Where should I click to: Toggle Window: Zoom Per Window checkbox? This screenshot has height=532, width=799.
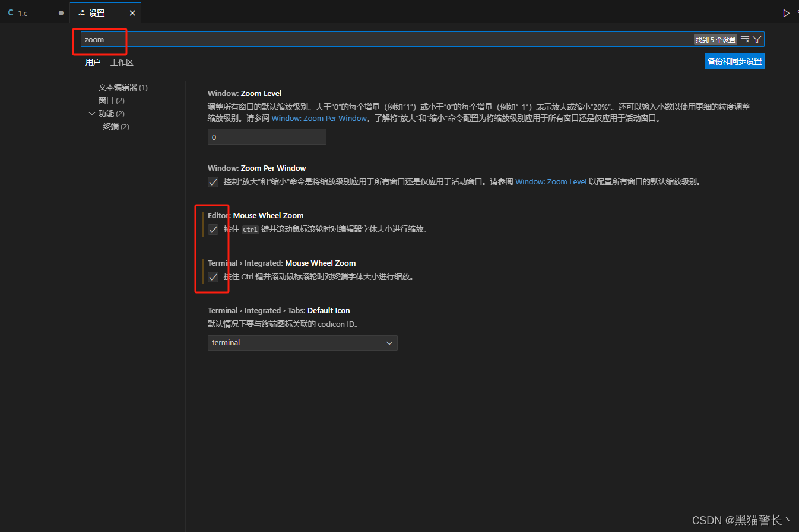(213, 182)
